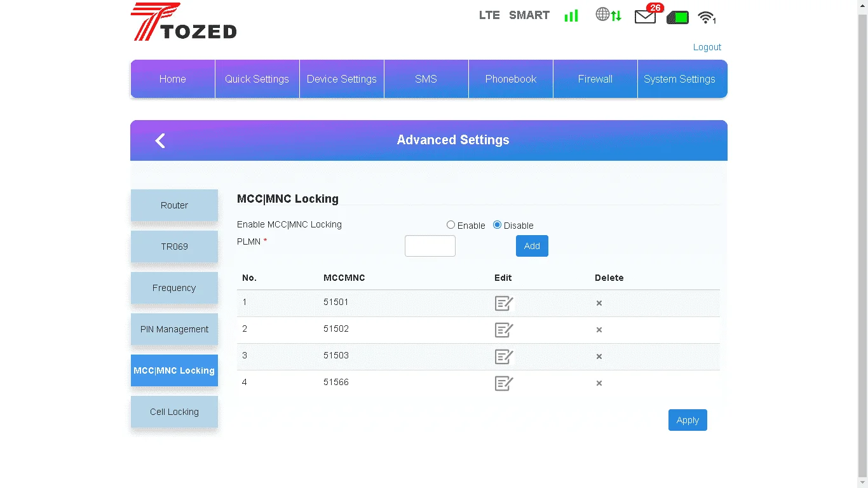The width and height of the screenshot is (868, 488).
Task: Open the SMS envelope icon with 26 badge
Action: point(648,14)
